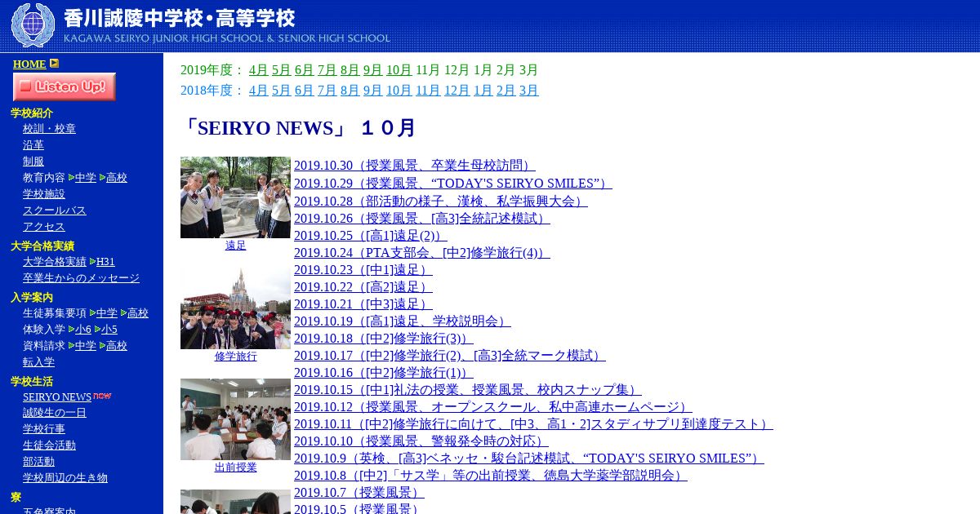Open 2019.10.12 オープンスクール entry
This screenshot has height=514, width=980.
click(493, 407)
